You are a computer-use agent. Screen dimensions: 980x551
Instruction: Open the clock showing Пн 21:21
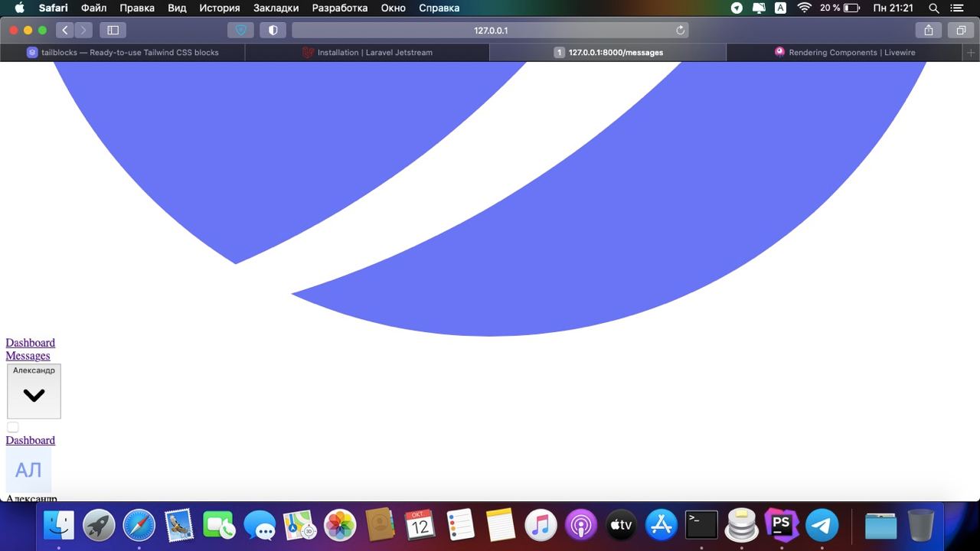[893, 8]
